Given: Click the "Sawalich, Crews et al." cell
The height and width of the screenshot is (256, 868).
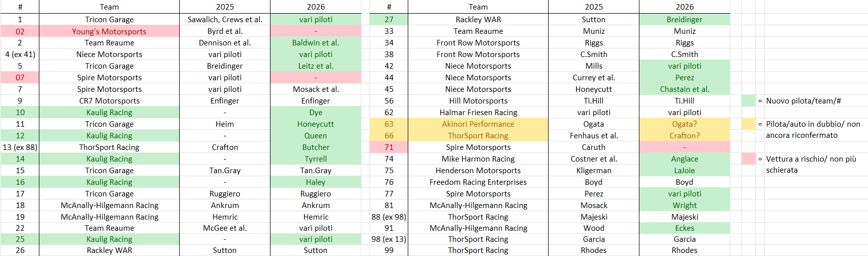Looking at the screenshot, I should click(x=225, y=20).
